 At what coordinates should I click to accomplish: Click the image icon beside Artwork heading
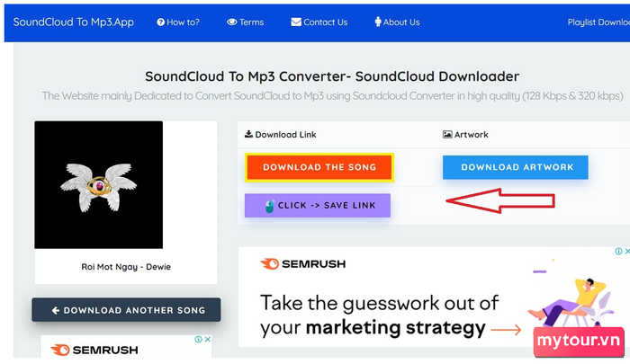click(x=447, y=135)
